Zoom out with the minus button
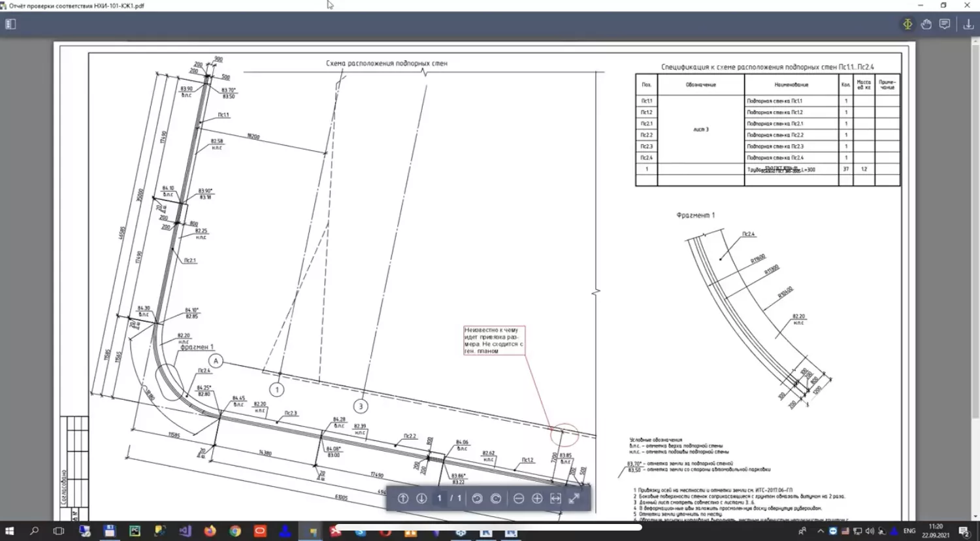980x541 pixels. [519, 499]
